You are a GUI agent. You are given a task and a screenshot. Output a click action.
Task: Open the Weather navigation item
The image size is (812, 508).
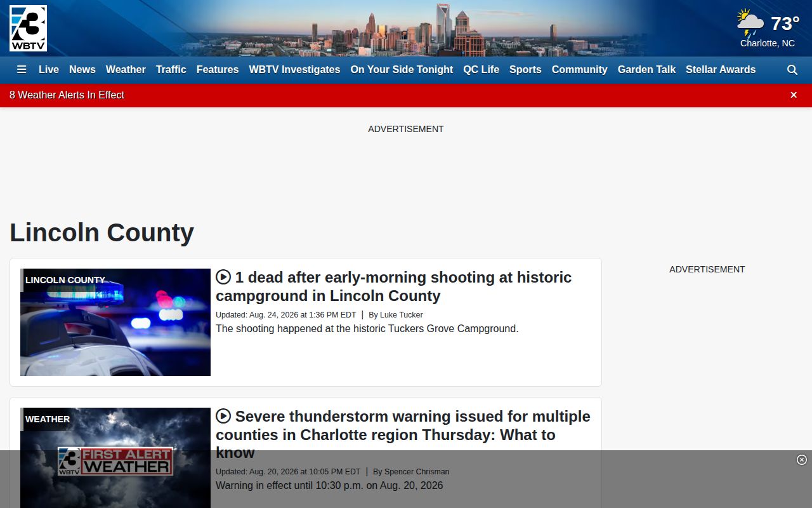pos(126,70)
